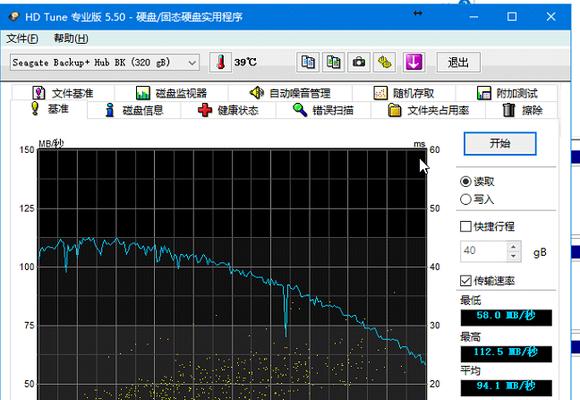Select the 读取 read radio button
Screen dimensions: 580x400
click(465, 181)
